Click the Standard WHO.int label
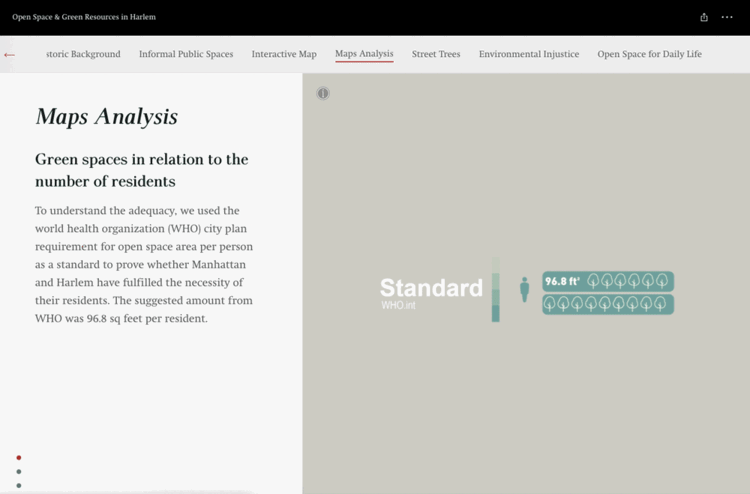Viewport: 750px width, 494px height. (431, 293)
